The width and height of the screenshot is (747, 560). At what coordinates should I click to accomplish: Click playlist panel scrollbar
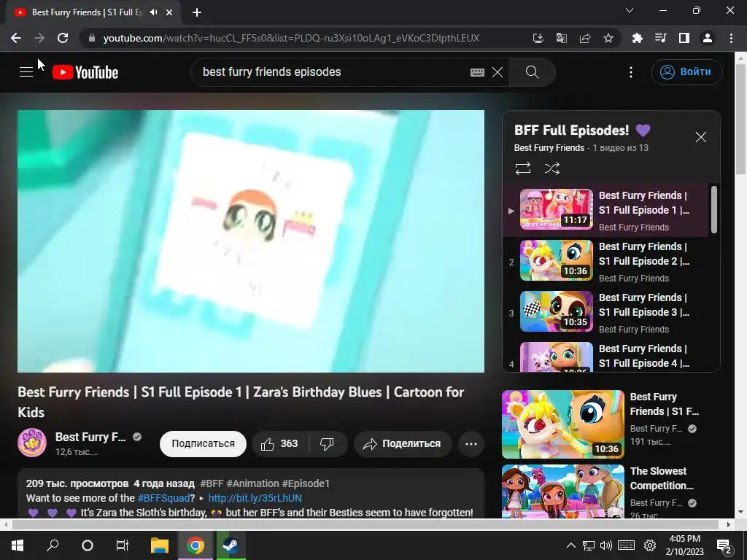click(713, 209)
